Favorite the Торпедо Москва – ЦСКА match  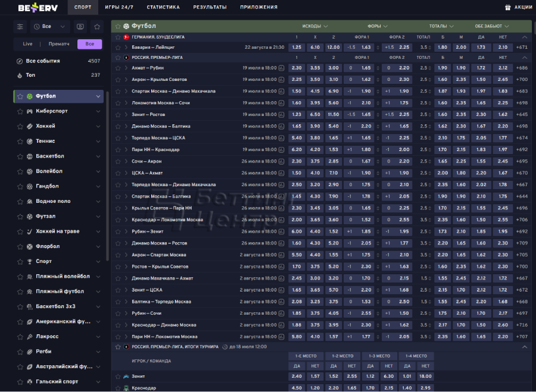pyautogui.click(x=118, y=138)
